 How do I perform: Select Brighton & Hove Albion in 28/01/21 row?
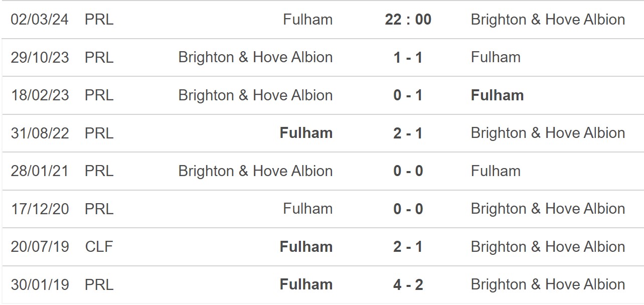[x=255, y=171]
